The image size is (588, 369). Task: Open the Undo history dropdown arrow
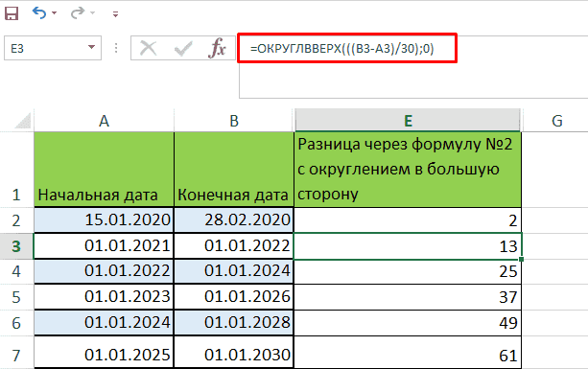click(54, 13)
